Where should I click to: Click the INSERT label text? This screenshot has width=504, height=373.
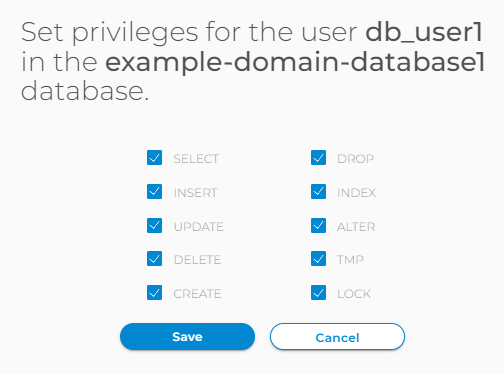tap(195, 193)
